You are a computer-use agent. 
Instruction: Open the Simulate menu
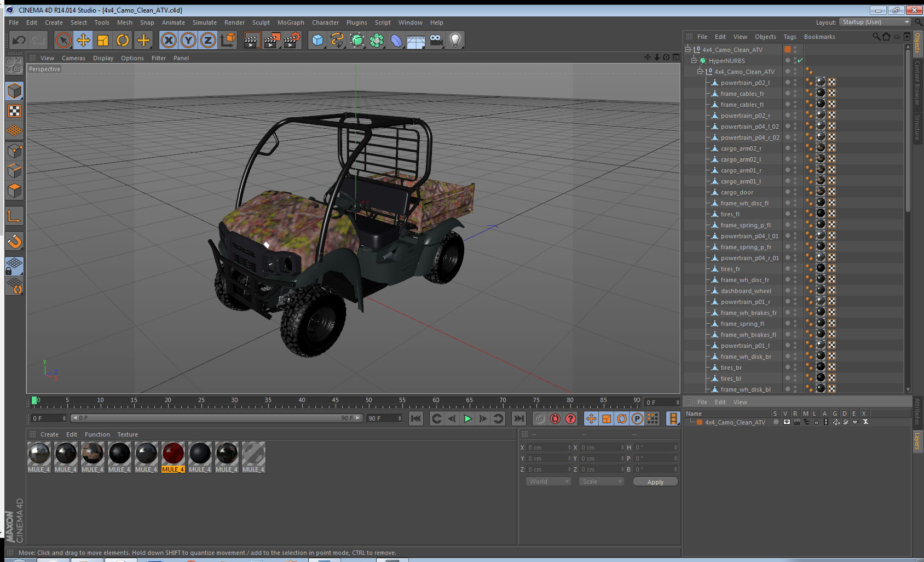click(205, 22)
